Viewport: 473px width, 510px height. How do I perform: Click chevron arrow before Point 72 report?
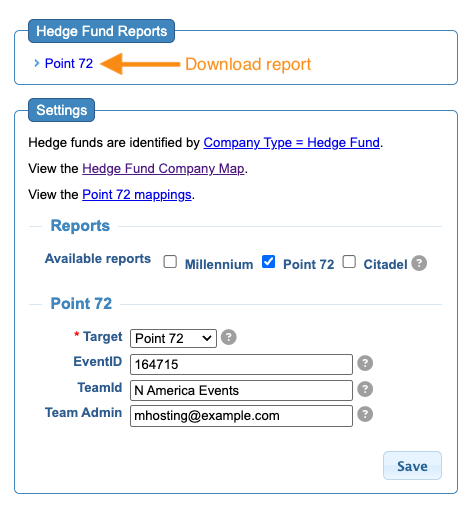37,63
